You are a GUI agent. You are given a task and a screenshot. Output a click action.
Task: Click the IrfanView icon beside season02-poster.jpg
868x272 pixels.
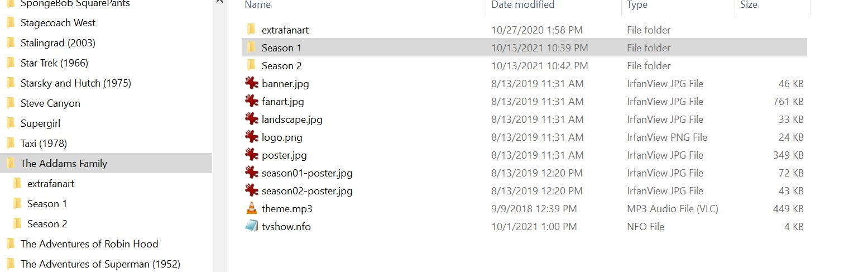[252, 190]
